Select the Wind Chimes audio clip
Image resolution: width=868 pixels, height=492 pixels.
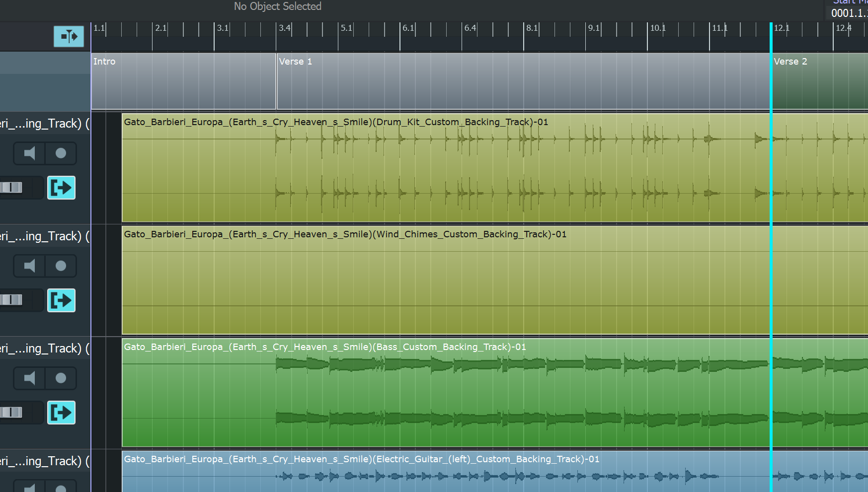point(495,280)
